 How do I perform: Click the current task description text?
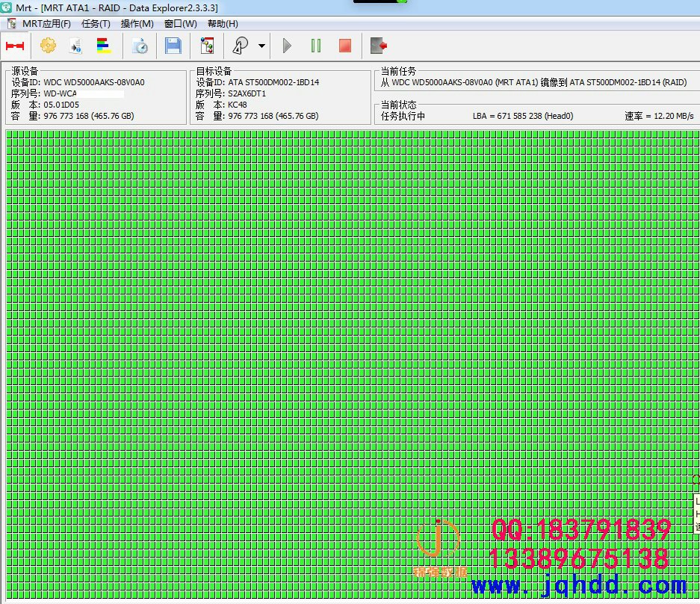tap(533, 82)
